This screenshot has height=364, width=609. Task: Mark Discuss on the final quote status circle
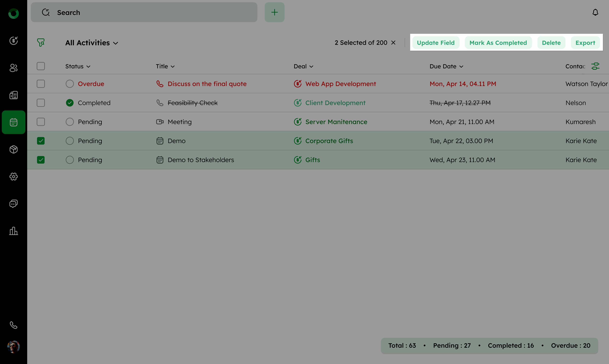(70, 84)
